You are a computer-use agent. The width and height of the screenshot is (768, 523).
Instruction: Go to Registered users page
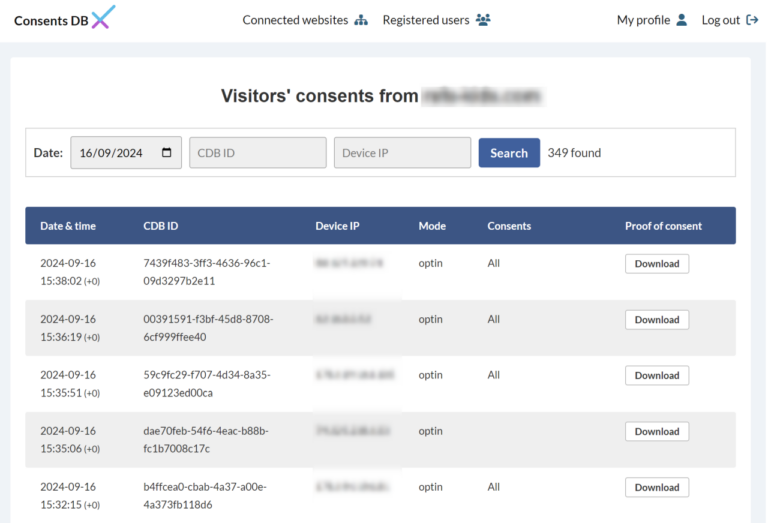[427, 20]
